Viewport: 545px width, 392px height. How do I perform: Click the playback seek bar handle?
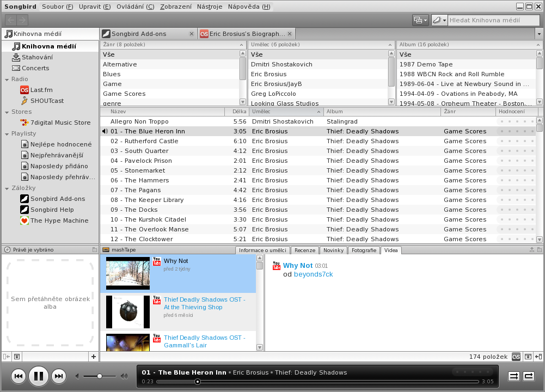[198, 382]
